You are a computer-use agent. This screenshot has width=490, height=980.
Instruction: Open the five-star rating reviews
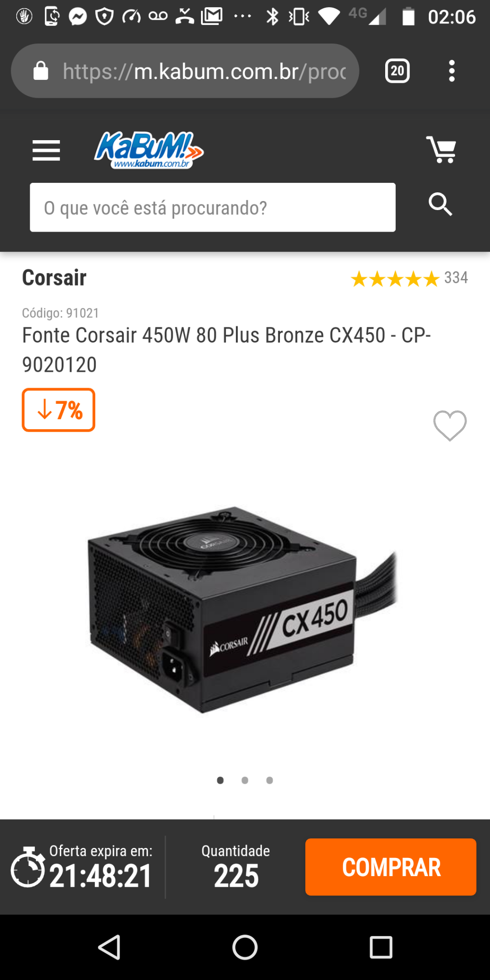point(409,278)
